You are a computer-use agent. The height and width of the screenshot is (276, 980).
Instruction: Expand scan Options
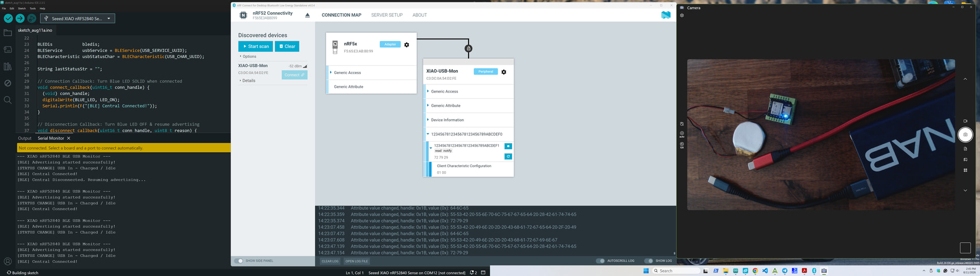tap(248, 57)
